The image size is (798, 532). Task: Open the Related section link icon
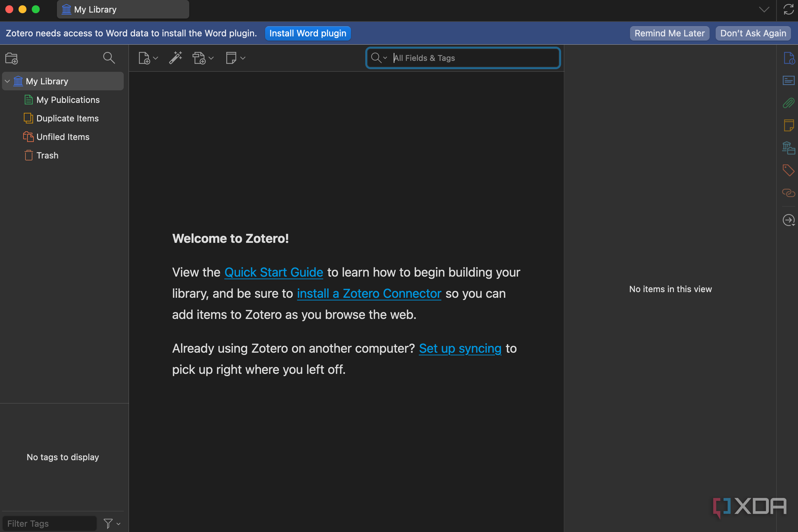[x=788, y=193]
